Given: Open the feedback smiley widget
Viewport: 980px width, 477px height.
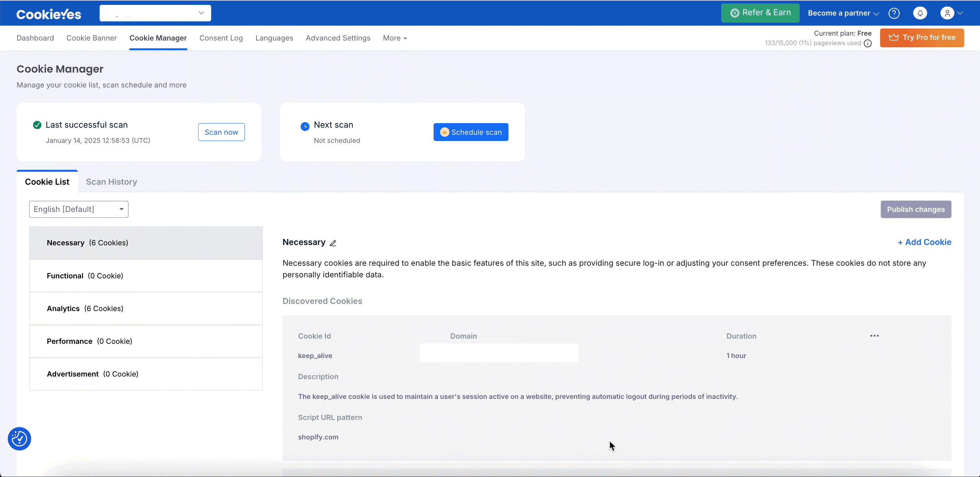Looking at the screenshot, I should [19, 439].
